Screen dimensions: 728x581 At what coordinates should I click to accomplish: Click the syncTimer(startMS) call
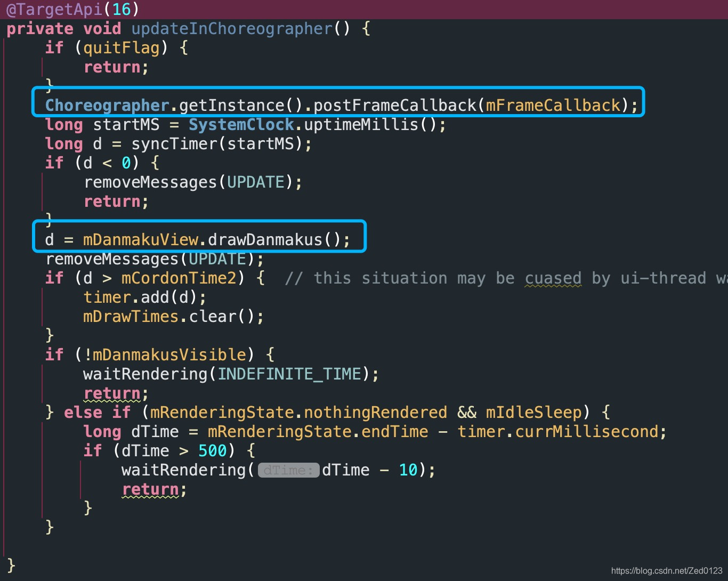click(x=217, y=144)
